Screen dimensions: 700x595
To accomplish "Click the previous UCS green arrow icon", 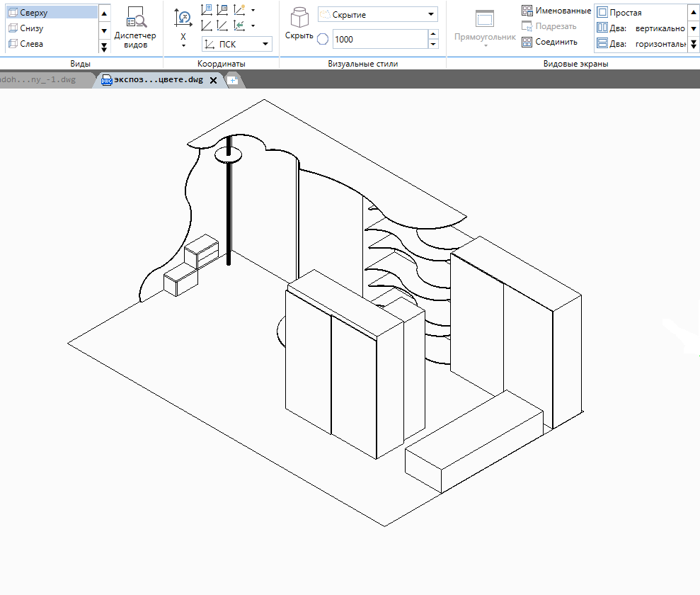I will tap(239, 25).
